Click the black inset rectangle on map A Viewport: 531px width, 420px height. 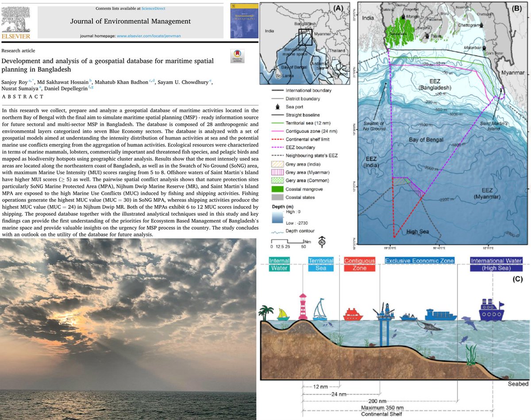pyautogui.click(x=306, y=36)
